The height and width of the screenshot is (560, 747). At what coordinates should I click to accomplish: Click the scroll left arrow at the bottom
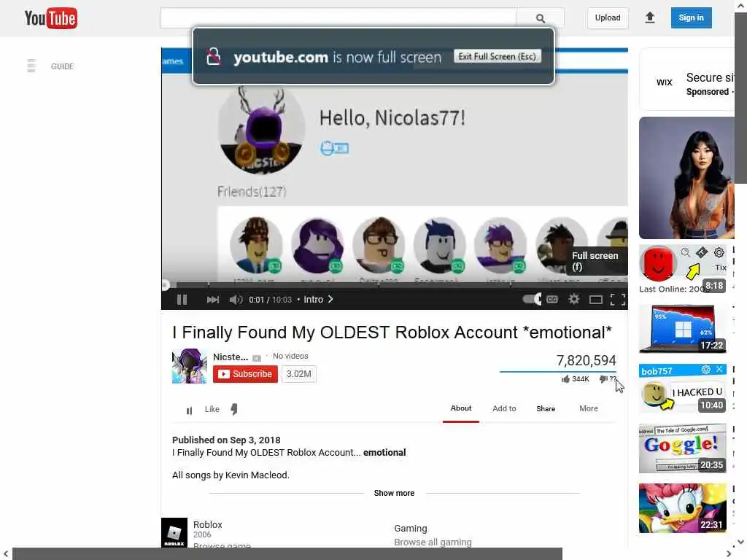point(6,554)
